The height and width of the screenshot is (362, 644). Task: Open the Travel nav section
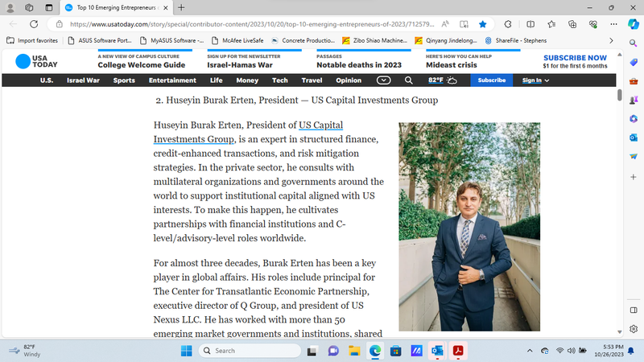(x=312, y=80)
